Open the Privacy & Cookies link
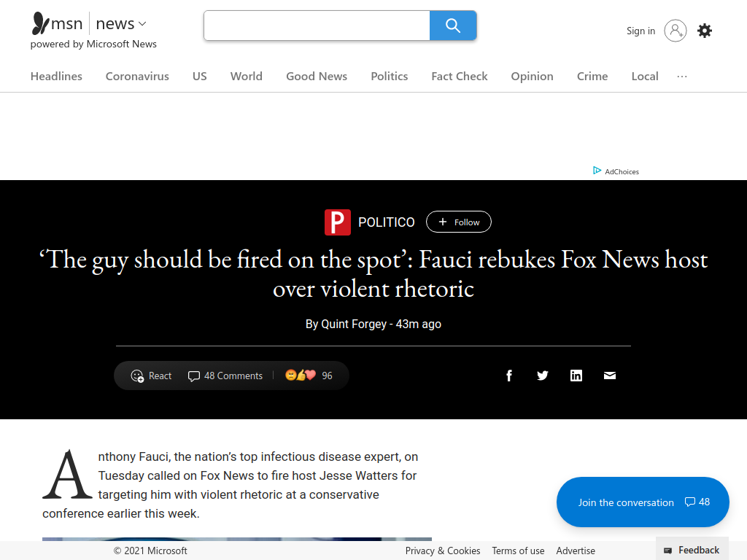This screenshot has height=560, width=747. click(x=443, y=551)
